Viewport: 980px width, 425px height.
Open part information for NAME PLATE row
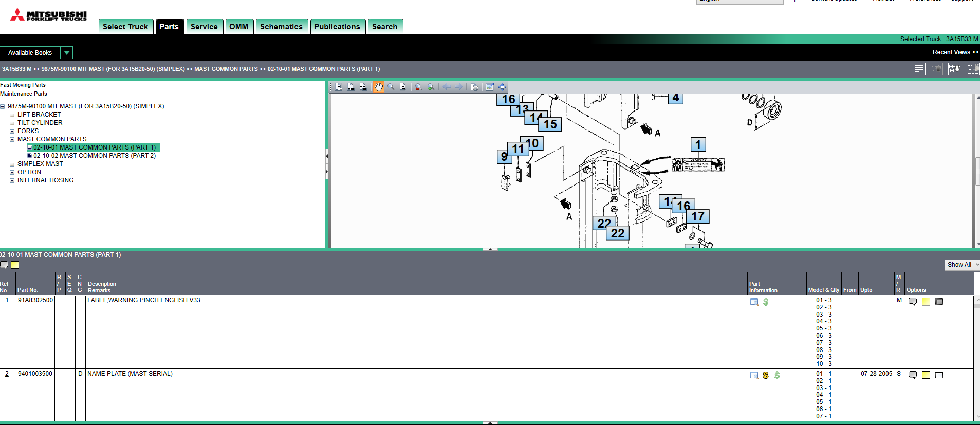pos(754,375)
